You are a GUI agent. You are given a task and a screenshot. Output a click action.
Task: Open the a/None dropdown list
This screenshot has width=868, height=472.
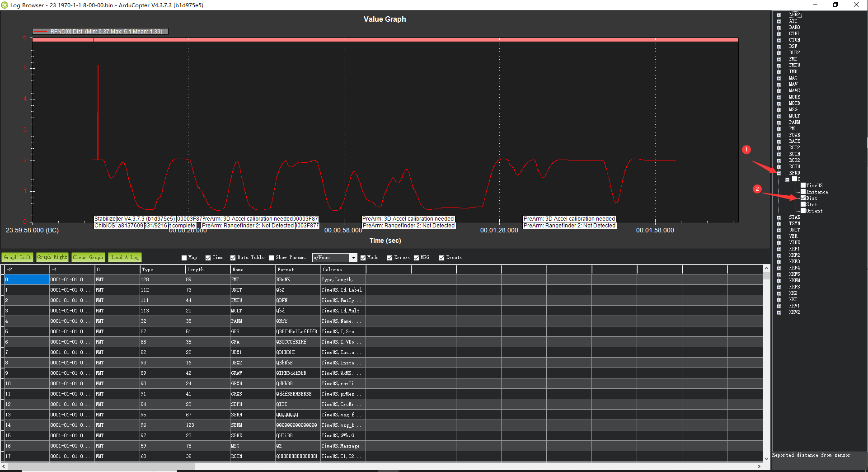coord(353,258)
